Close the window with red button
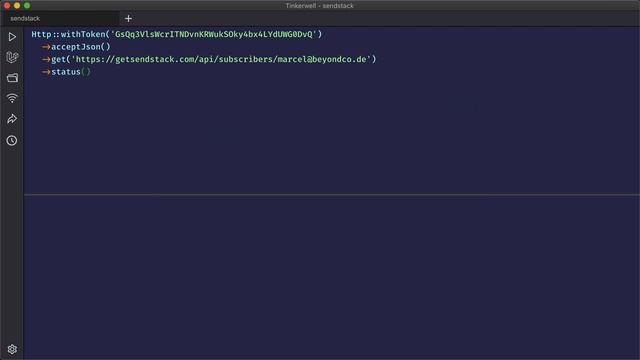This screenshot has height=360, width=640. 7,6
